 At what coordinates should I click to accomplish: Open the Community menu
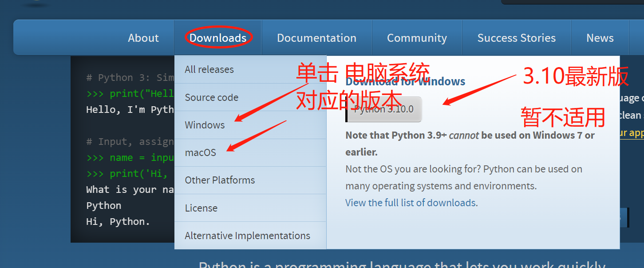coord(417,38)
